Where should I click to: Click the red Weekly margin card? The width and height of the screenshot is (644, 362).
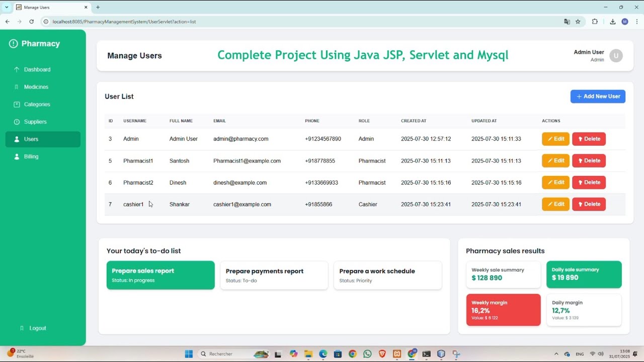point(504,310)
